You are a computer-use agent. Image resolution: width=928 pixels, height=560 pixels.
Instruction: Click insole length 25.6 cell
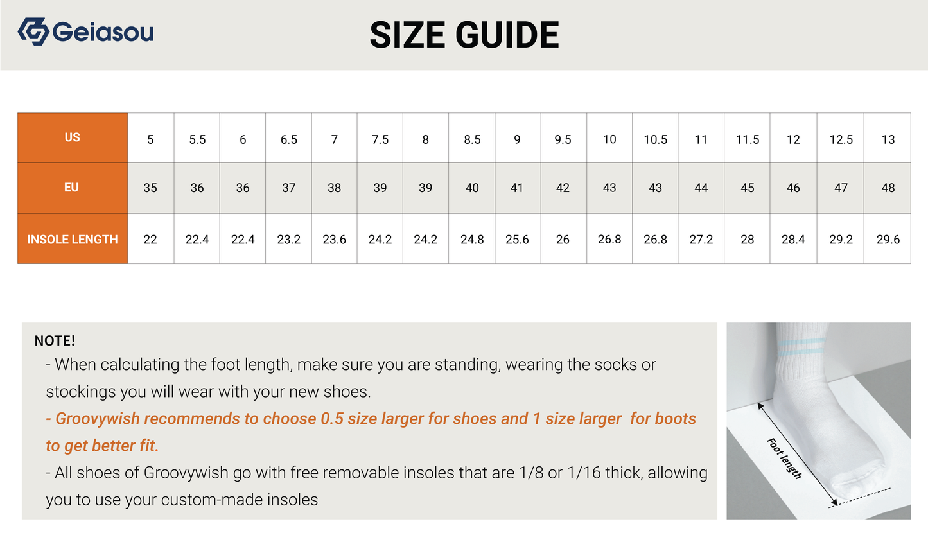[517, 240]
